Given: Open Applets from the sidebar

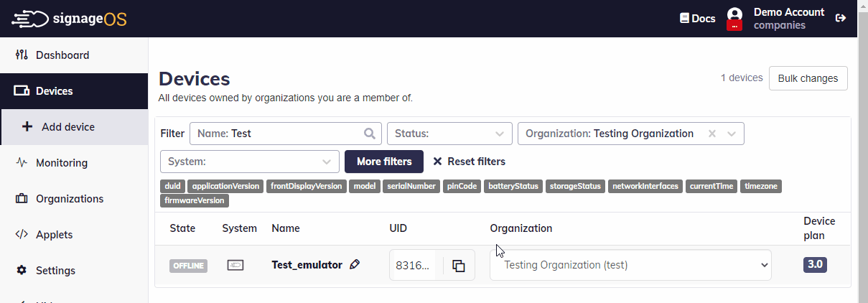Looking at the screenshot, I should click(54, 235).
